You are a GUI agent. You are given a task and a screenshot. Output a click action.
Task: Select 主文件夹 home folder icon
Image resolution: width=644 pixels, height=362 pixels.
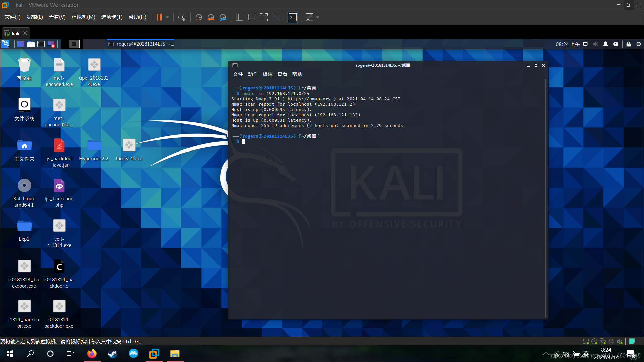point(24,150)
